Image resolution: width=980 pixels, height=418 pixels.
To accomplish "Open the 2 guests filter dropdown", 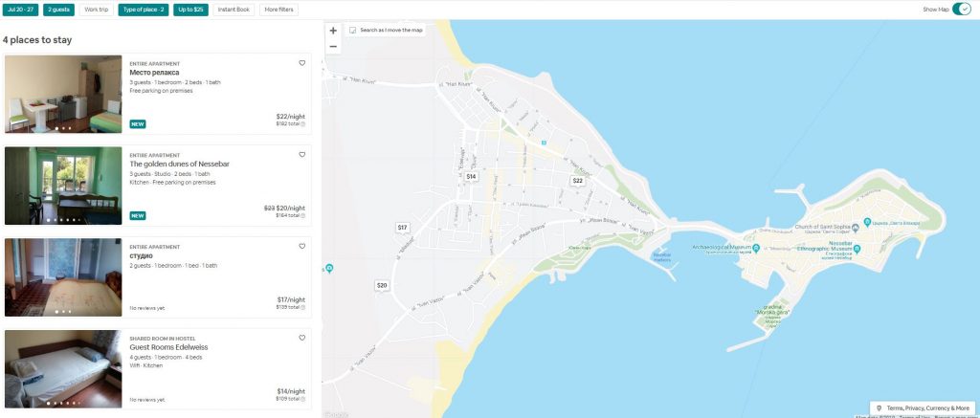I will pyautogui.click(x=58, y=10).
